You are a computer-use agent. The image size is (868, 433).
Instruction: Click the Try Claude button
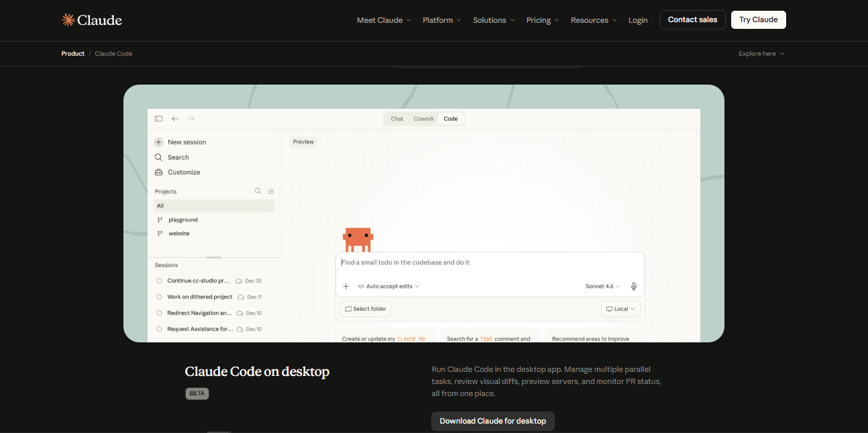pyautogui.click(x=759, y=19)
